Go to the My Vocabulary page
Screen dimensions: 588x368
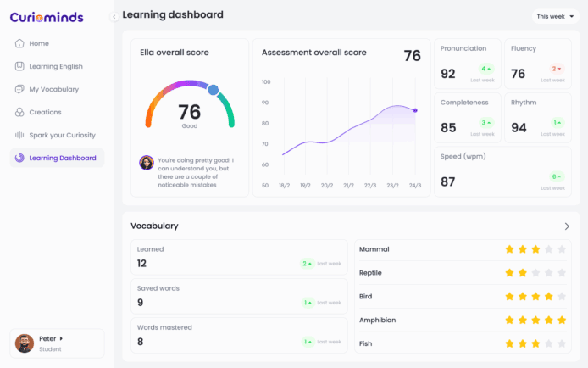tap(53, 89)
